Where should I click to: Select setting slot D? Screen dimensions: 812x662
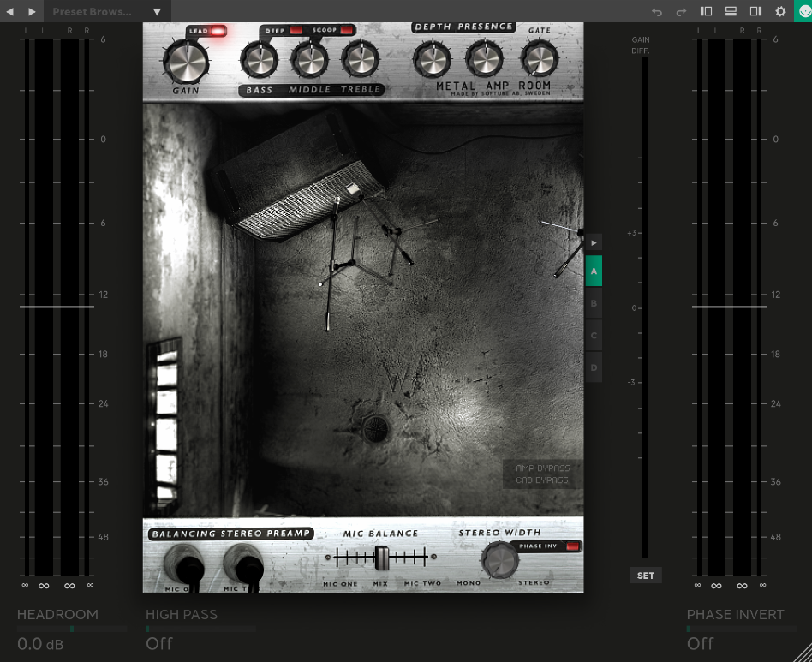[594, 367]
